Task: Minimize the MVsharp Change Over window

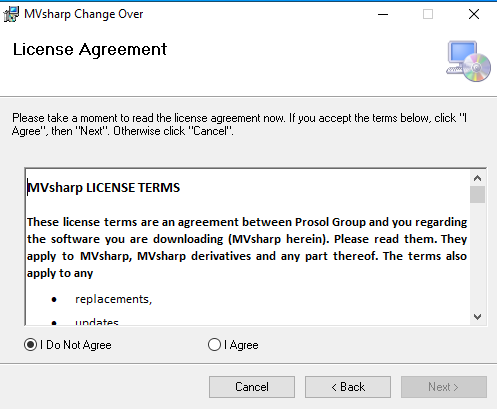Action: click(x=383, y=14)
